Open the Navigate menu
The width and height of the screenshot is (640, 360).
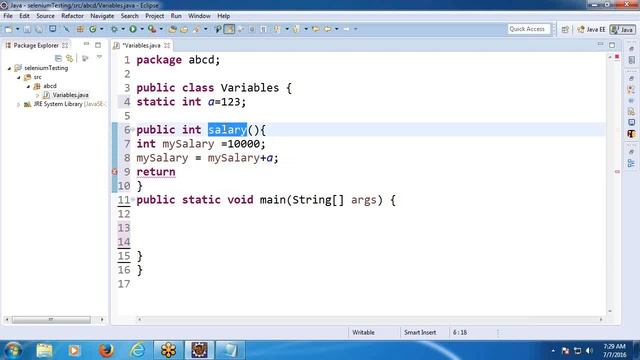coord(102,16)
